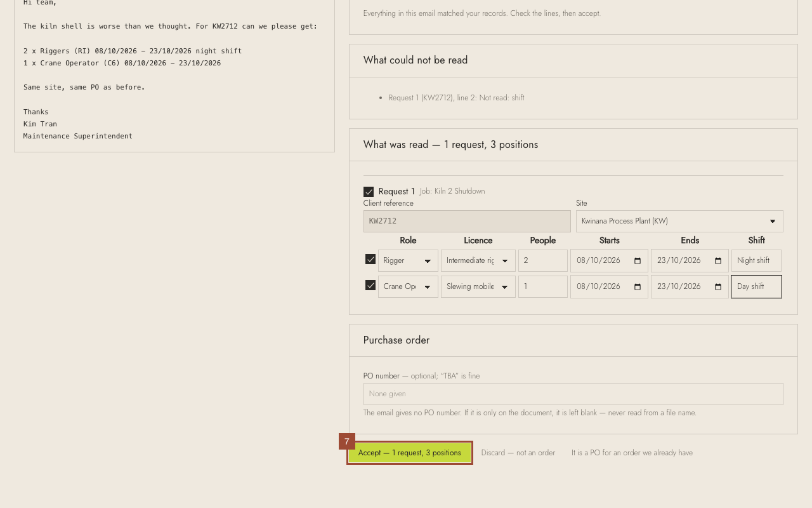Viewport: 812px width, 508px height.
Task: Click the 'What was read' section heading
Action: pos(450,145)
